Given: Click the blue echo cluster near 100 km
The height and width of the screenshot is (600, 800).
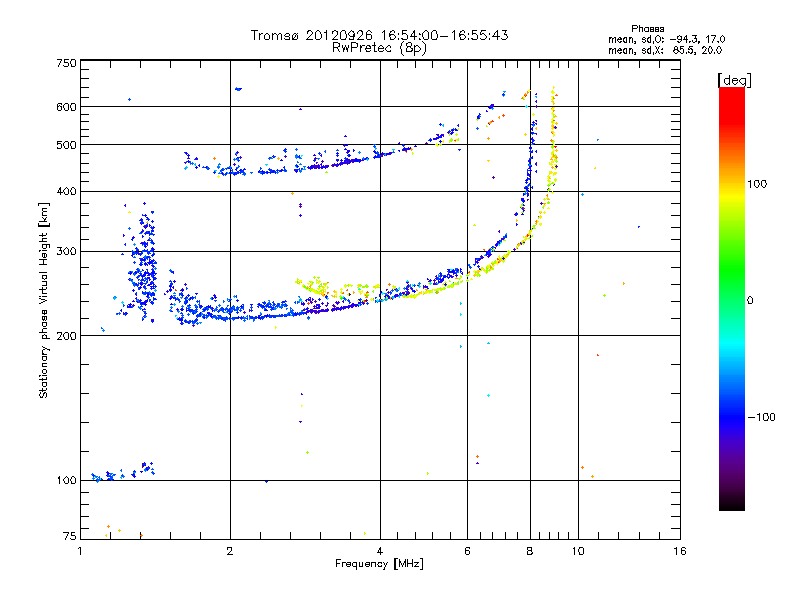Looking at the screenshot, I should pyautogui.click(x=122, y=472).
